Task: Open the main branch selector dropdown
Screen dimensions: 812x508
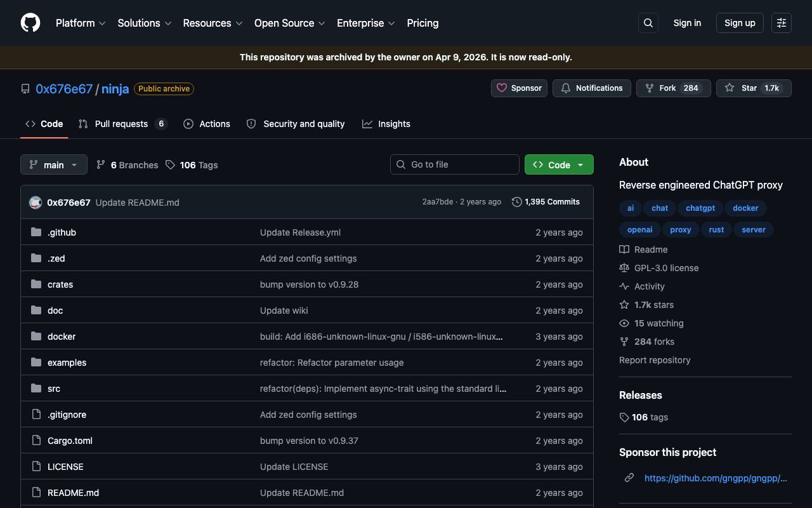Action: pos(54,165)
